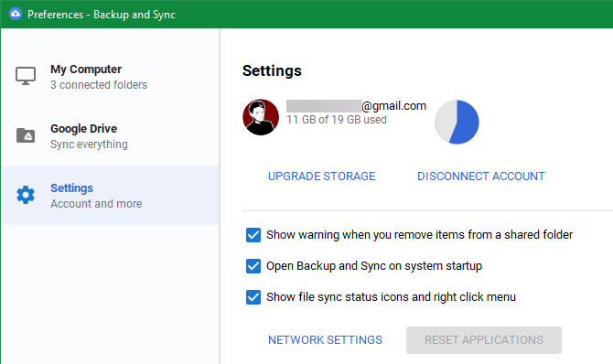Click the Settings page heading

click(272, 70)
